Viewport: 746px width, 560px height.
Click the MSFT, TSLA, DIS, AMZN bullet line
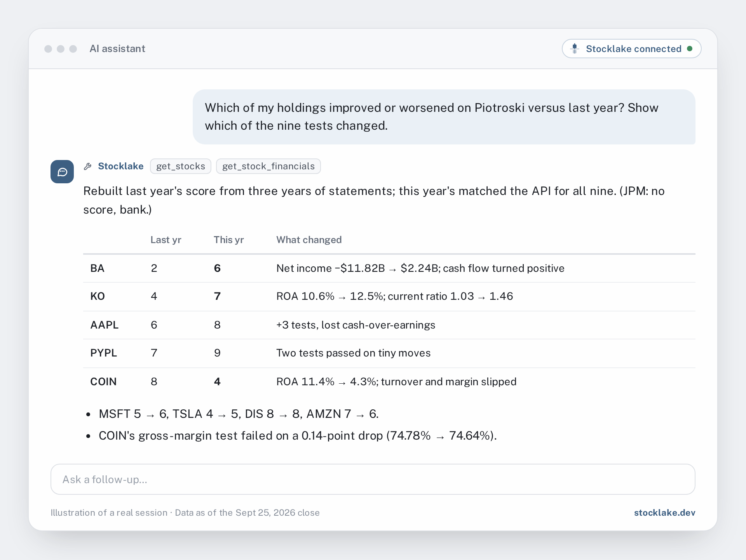point(239,414)
